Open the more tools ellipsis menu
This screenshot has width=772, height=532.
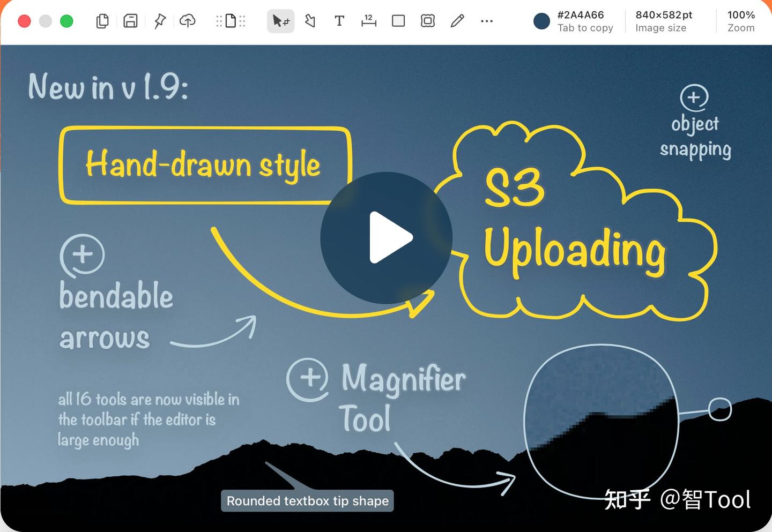pos(487,21)
